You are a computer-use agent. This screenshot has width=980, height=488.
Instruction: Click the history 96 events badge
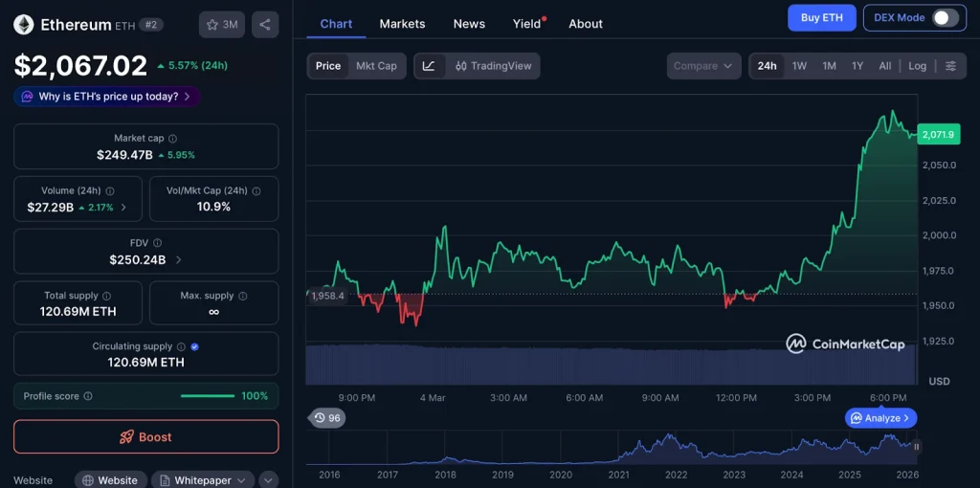(325, 417)
